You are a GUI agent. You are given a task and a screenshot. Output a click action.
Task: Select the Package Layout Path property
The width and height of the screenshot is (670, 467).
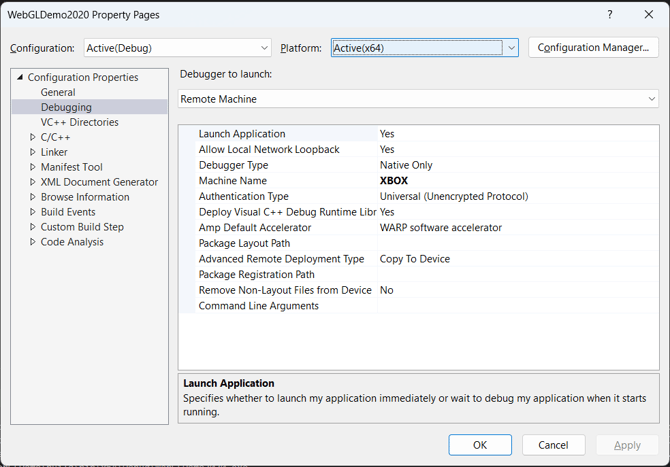[244, 243]
